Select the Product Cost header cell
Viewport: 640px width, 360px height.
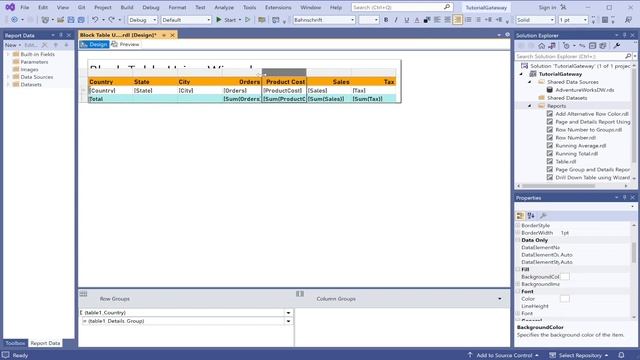pos(284,82)
